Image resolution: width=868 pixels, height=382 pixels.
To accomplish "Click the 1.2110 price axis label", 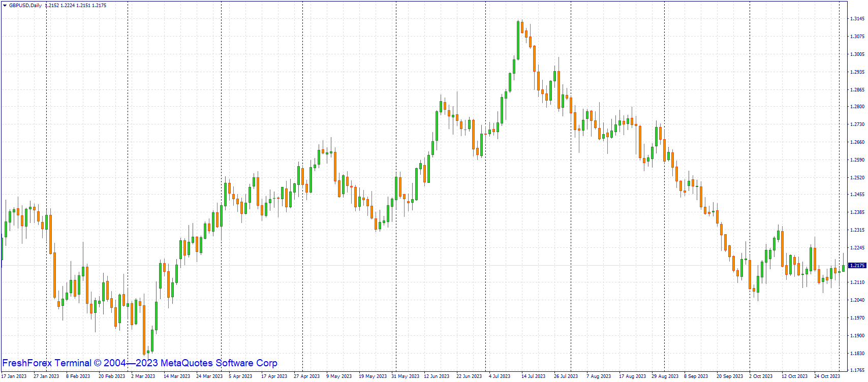I will coord(857,282).
